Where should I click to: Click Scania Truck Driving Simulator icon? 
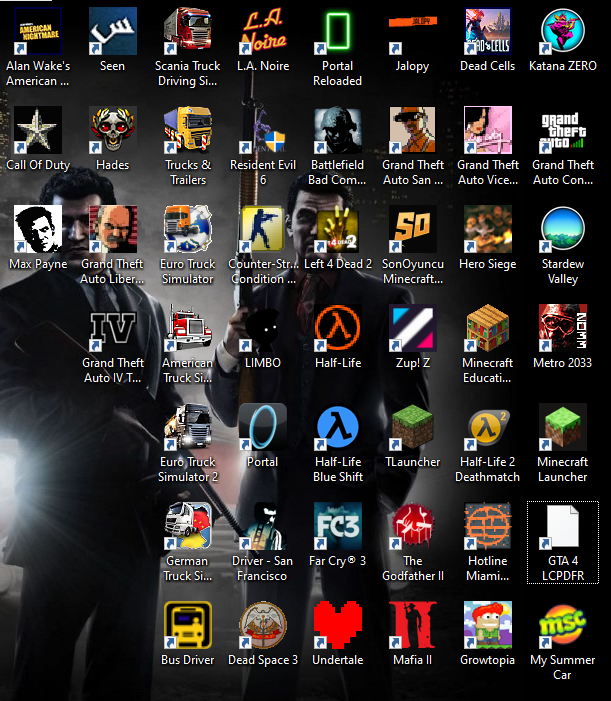188,31
